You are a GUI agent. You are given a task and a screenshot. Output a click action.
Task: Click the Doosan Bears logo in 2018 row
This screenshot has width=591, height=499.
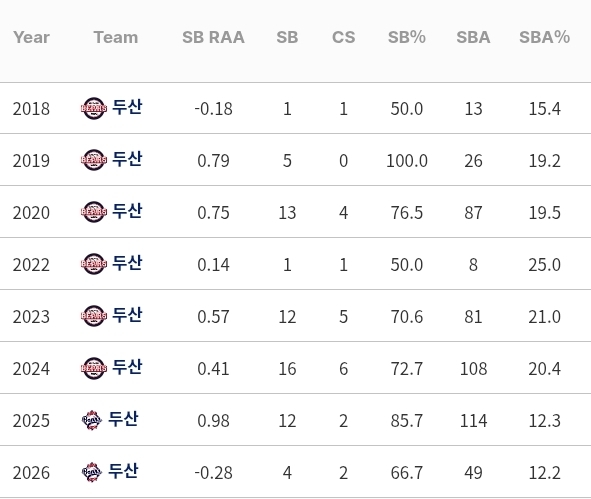click(93, 109)
